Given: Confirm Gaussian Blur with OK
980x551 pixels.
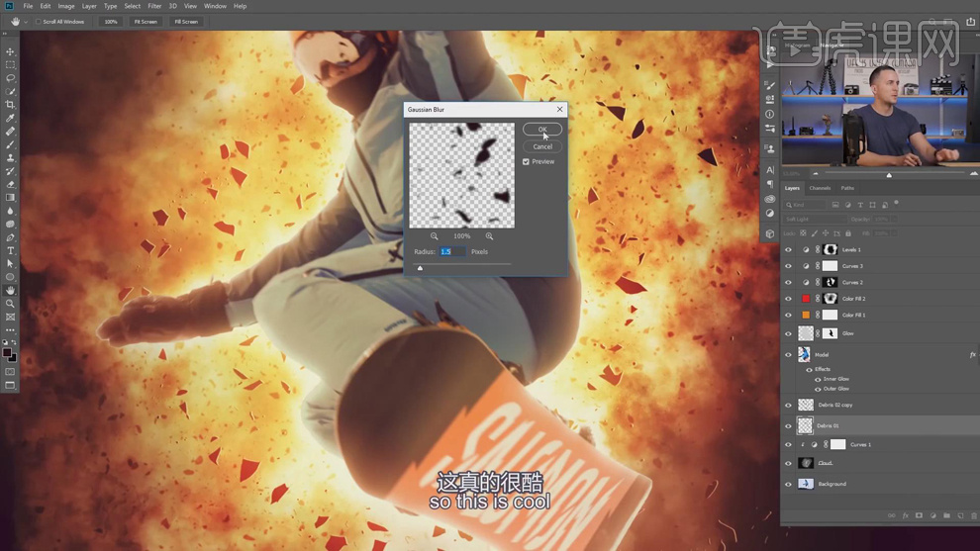Looking at the screenshot, I should click(542, 130).
